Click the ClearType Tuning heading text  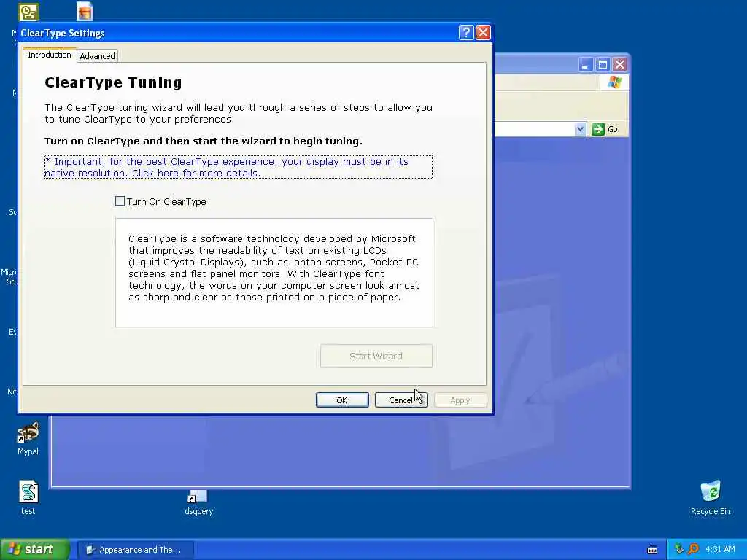tap(113, 82)
